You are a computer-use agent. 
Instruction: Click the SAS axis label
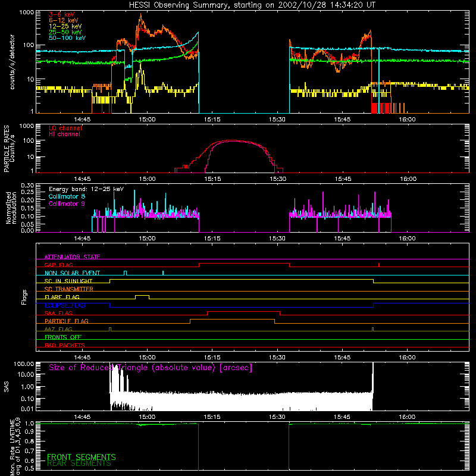[x=7, y=387]
